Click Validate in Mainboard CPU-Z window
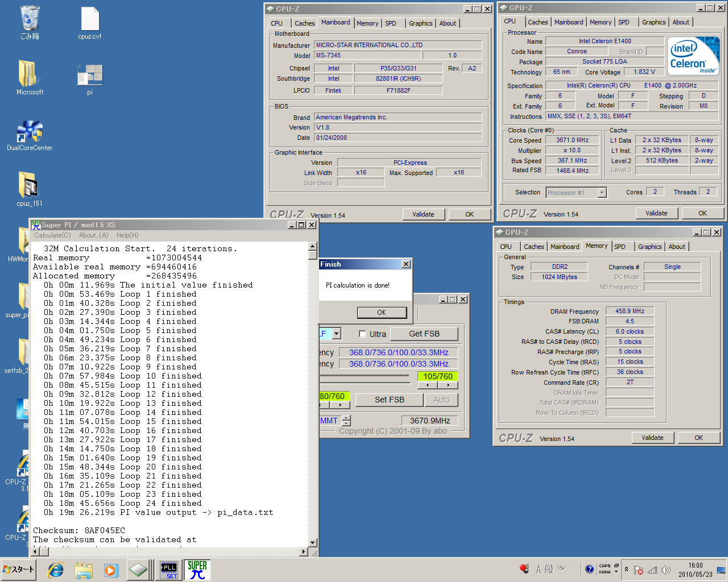 coord(423,214)
